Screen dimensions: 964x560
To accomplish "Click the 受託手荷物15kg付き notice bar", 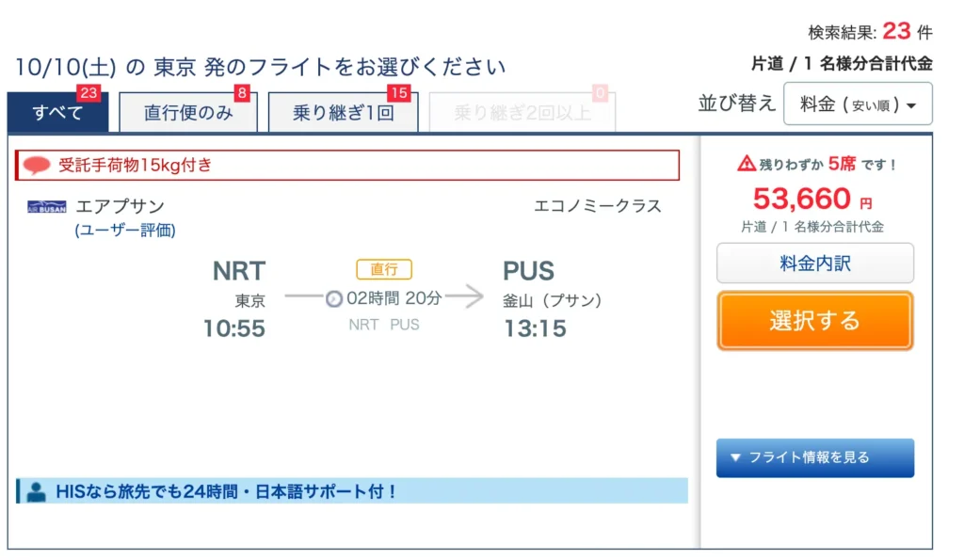I will (347, 165).
